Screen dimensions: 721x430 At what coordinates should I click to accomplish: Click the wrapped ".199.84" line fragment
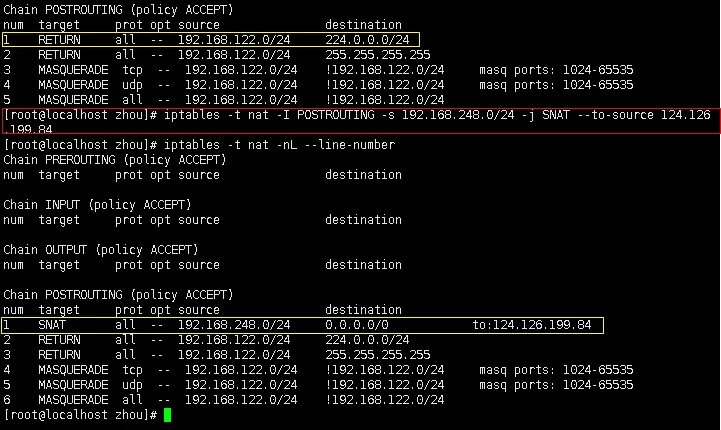click(30, 129)
